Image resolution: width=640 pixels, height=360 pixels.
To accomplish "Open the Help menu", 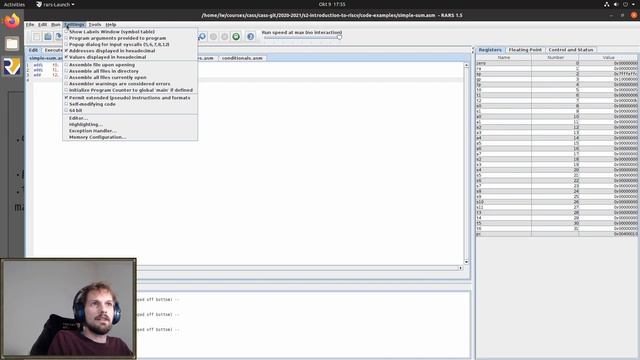I will click(111, 24).
